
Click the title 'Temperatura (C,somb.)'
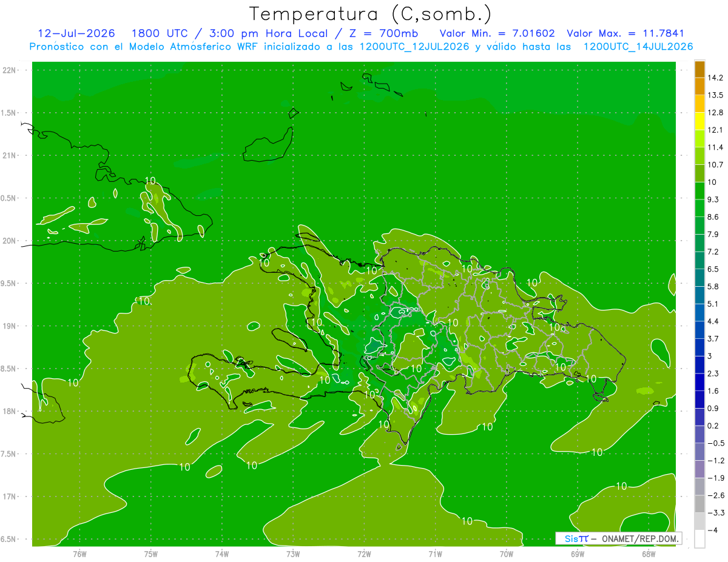[x=371, y=13]
